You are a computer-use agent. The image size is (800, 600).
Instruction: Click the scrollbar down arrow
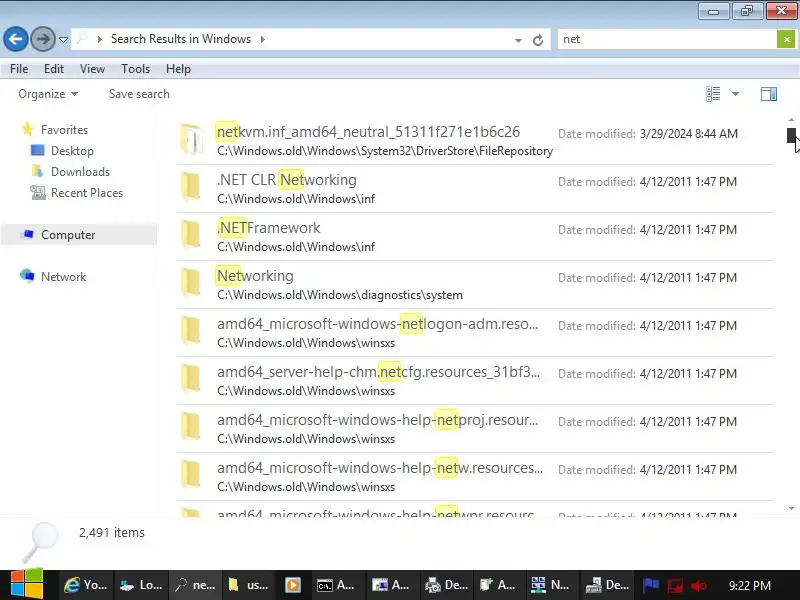pyautogui.click(x=791, y=508)
